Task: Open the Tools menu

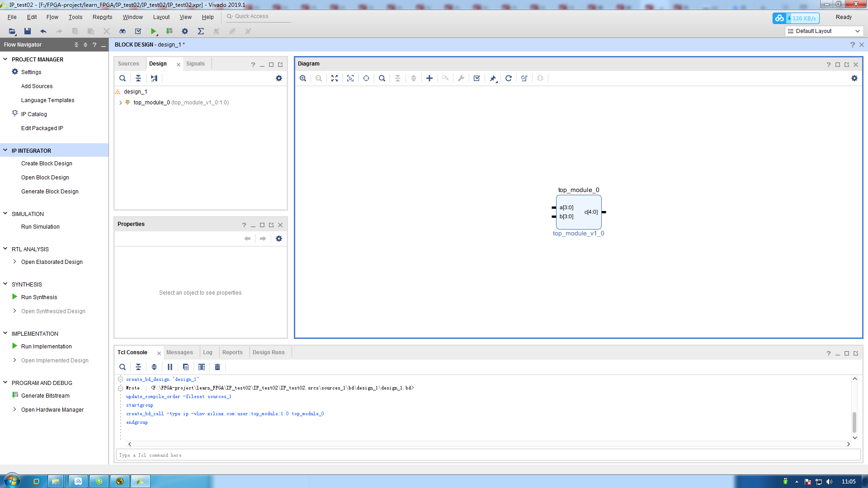Action: [75, 17]
